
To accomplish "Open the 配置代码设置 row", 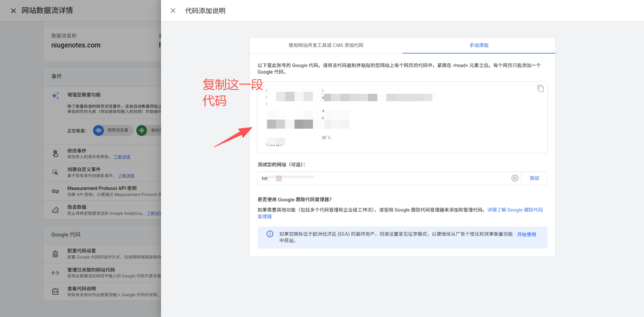I will (x=102, y=254).
